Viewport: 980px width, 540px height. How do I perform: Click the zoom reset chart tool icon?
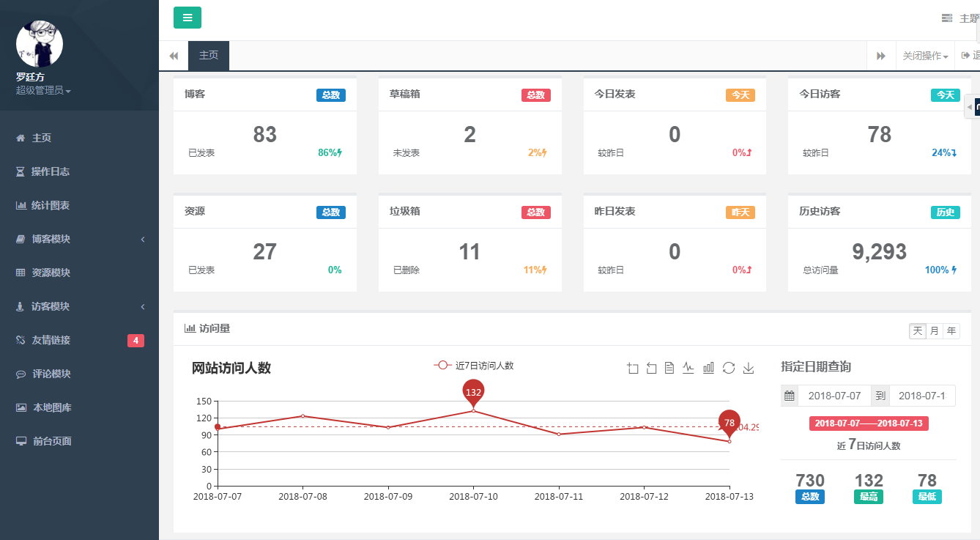point(652,368)
